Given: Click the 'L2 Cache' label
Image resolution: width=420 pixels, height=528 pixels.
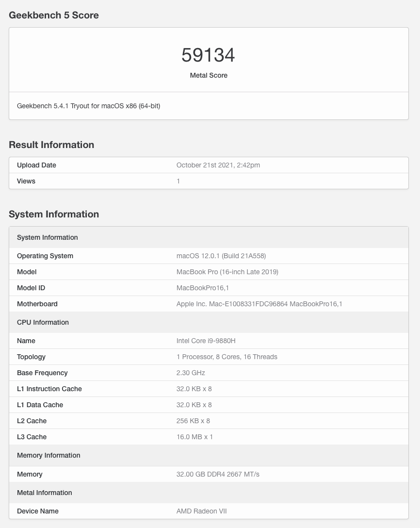Looking at the screenshot, I should coord(32,421).
